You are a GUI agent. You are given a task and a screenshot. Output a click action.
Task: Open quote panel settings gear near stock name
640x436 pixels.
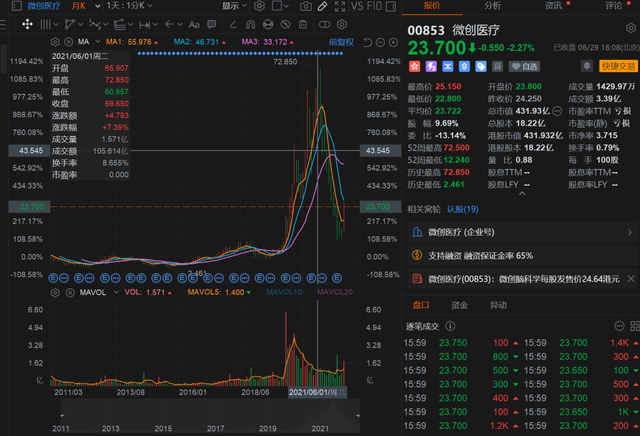631,28
